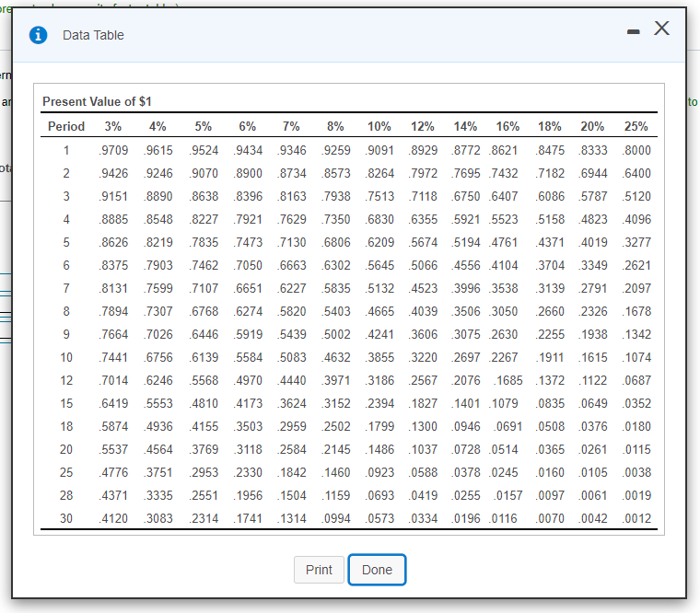This screenshot has height=613, width=700.
Task: Click the blue info icon beside Data Table
Action: point(39,35)
